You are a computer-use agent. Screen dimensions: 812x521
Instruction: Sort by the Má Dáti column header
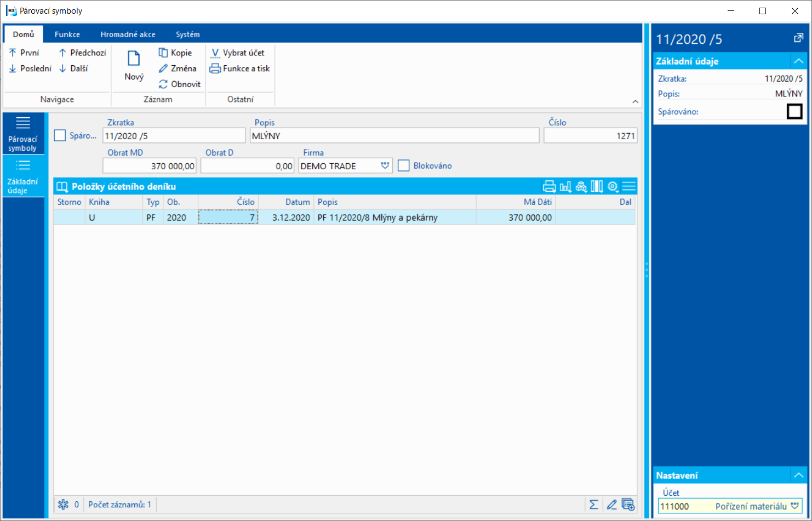click(516, 202)
